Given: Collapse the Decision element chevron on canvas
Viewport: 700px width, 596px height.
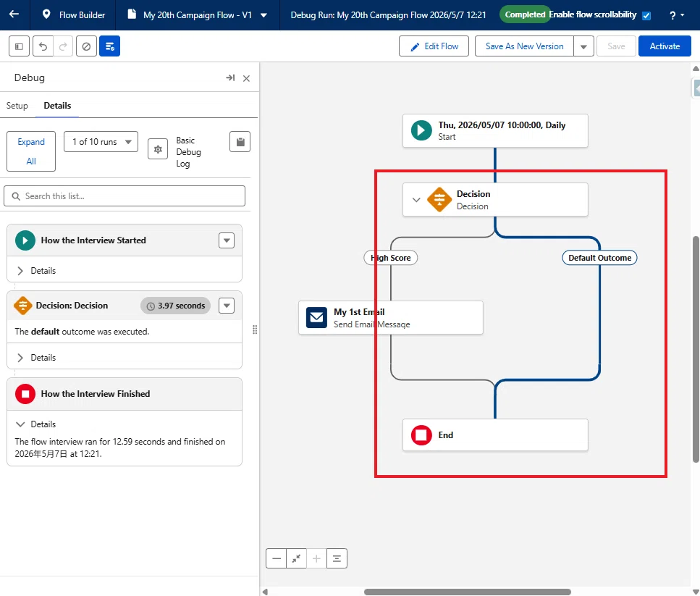Looking at the screenshot, I should pos(416,200).
